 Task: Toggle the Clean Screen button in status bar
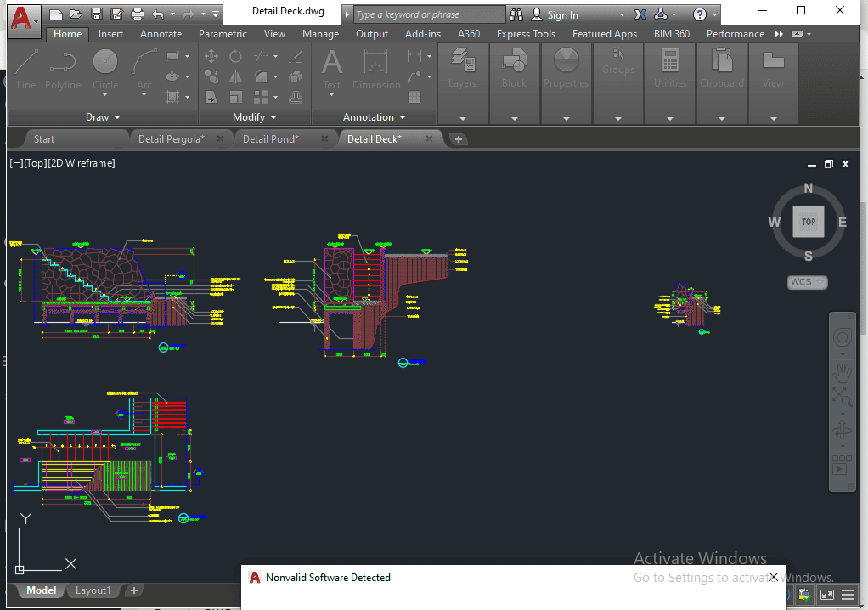click(826, 595)
